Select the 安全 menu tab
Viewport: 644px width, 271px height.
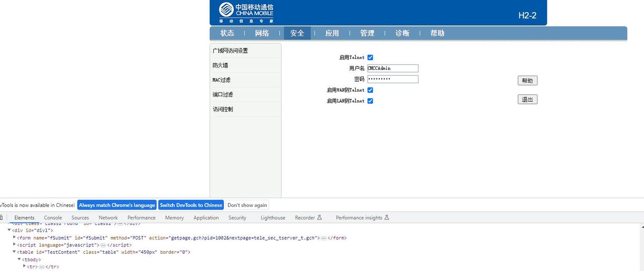297,33
